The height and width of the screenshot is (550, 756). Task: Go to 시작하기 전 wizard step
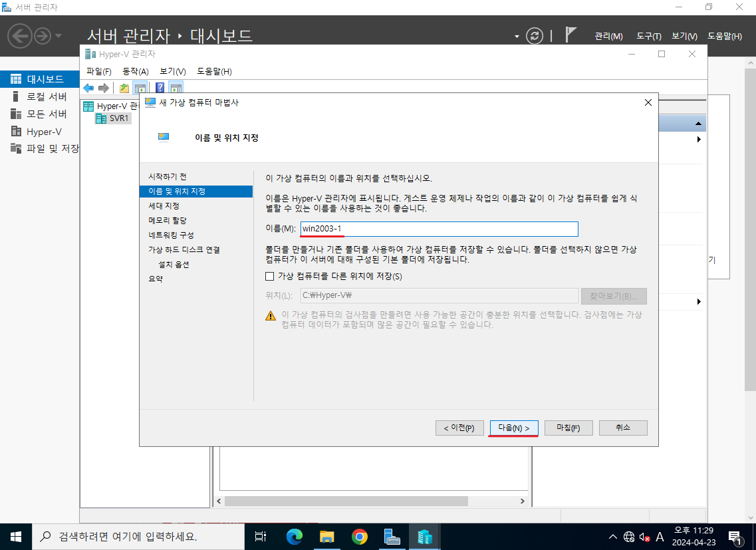click(168, 177)
